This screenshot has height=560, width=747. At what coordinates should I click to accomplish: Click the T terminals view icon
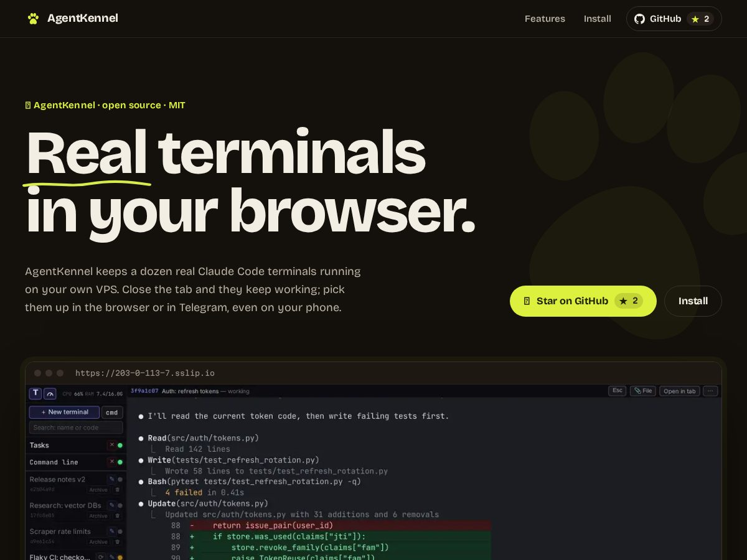click(35, 393)
